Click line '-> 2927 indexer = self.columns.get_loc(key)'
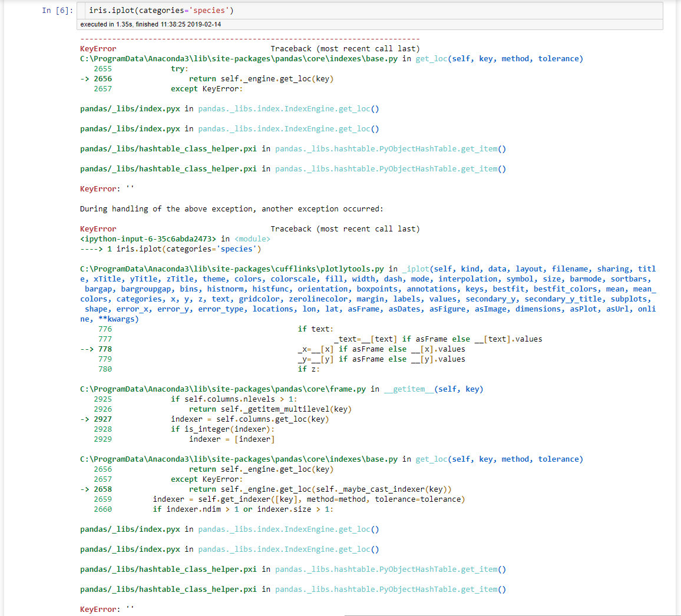Image resolution: width=681 pixels, height=616 pixels. tap(204, 419)
